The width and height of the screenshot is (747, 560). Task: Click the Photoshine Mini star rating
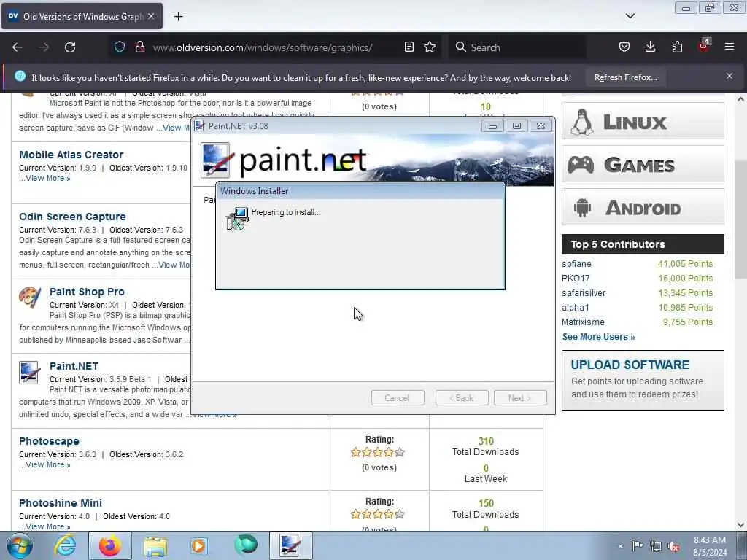(x=378, y=514)
